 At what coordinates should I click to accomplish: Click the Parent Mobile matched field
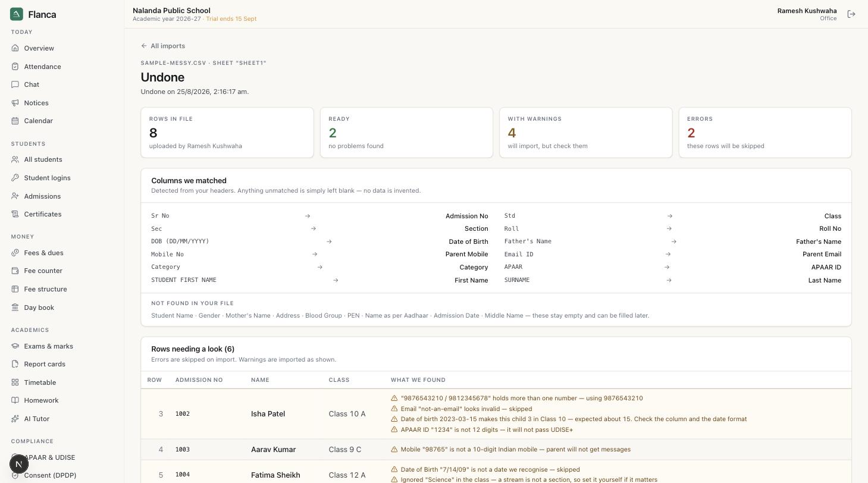click(x=466, y=255)
